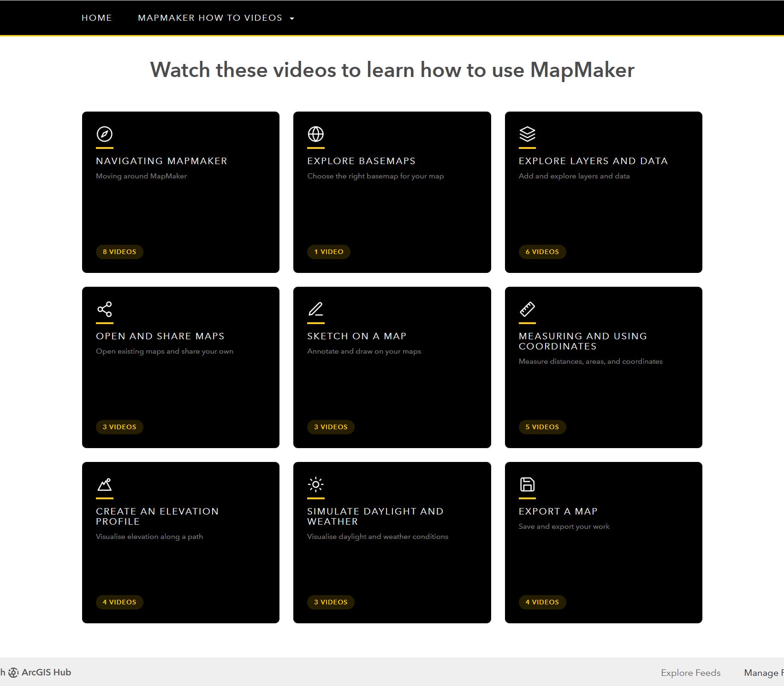Screen dimensions: 784x686
Task: Click 'Open existing maps and share your own' text
Action: pos(165,351)
